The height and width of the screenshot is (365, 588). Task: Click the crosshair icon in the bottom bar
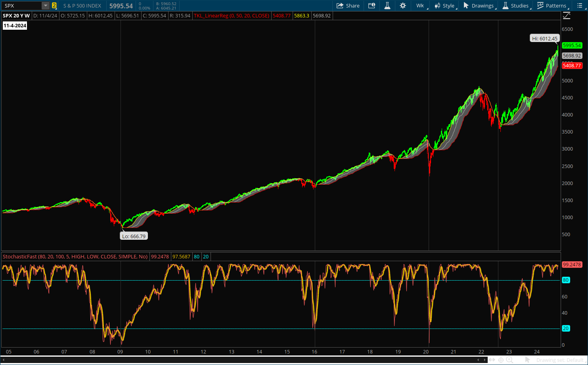tap(501, 360)
